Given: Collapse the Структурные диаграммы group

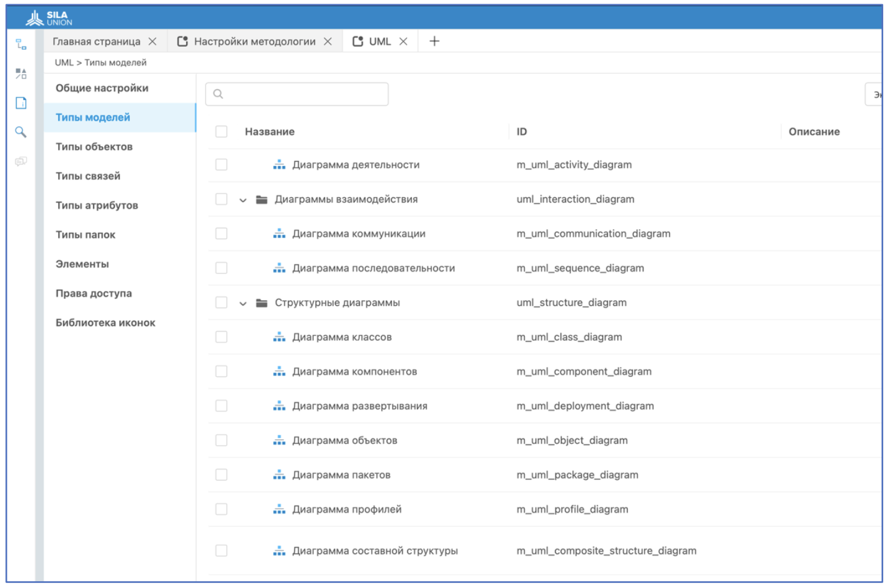Looking at the screenshot, I should (243, 303).
